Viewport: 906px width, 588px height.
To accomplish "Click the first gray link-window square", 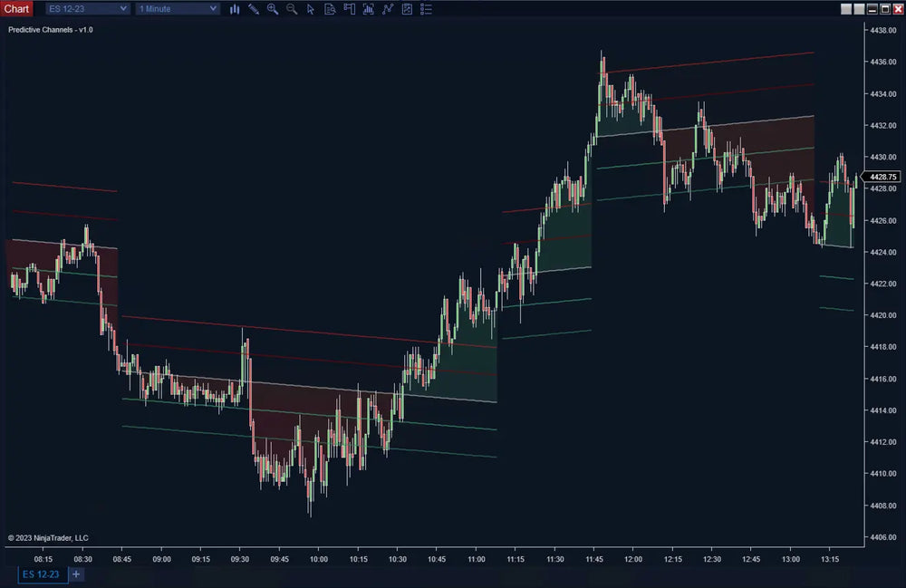I will pyautogui.click(x=846, y=9).
